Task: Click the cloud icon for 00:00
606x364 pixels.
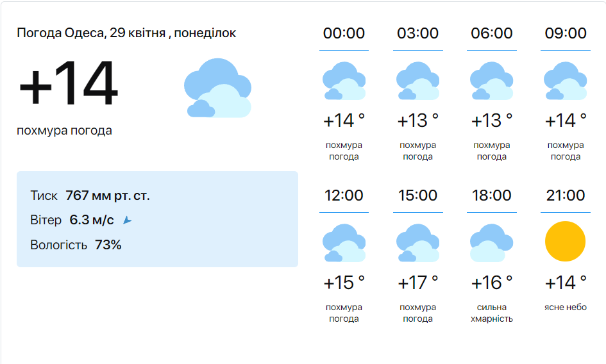Action: point(344,81)
